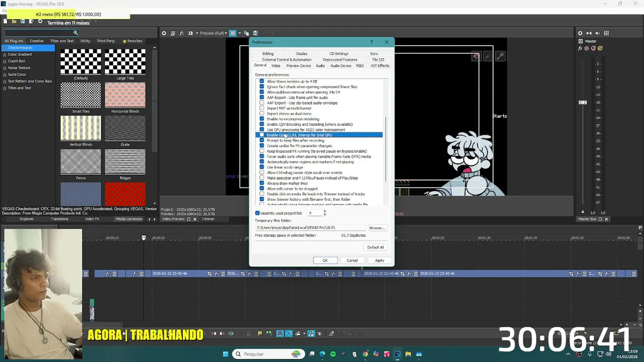
Task: Click the Ignore event grouping icon
Action: click(x=319, y=333)
